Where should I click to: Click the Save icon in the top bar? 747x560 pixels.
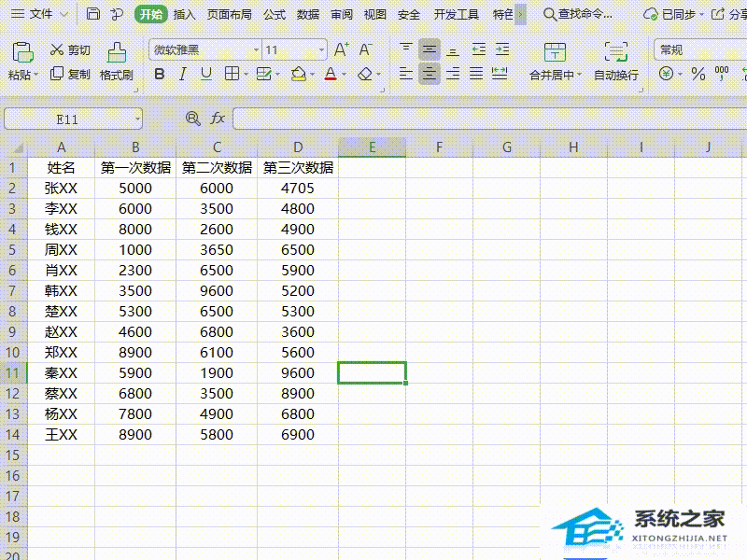coord(92,14)
